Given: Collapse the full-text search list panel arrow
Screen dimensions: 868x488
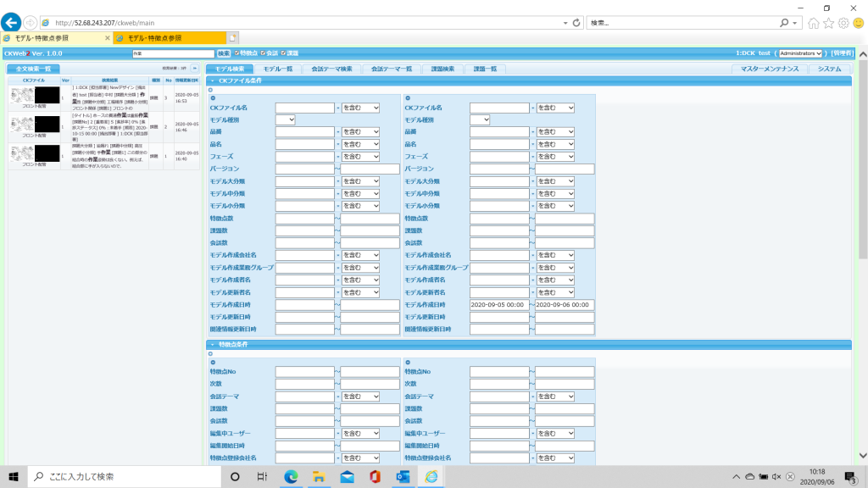Looking at the screenshot, I should pyautogui.click(x=195, y=68).
